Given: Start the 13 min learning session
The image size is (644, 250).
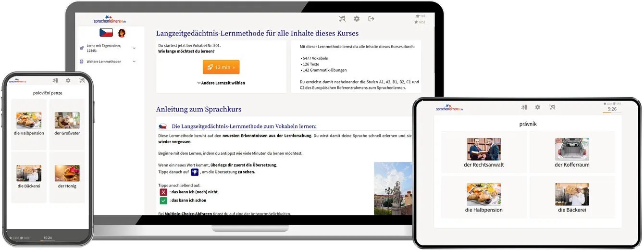Looking at the screenshot, I should click(221, 67).
